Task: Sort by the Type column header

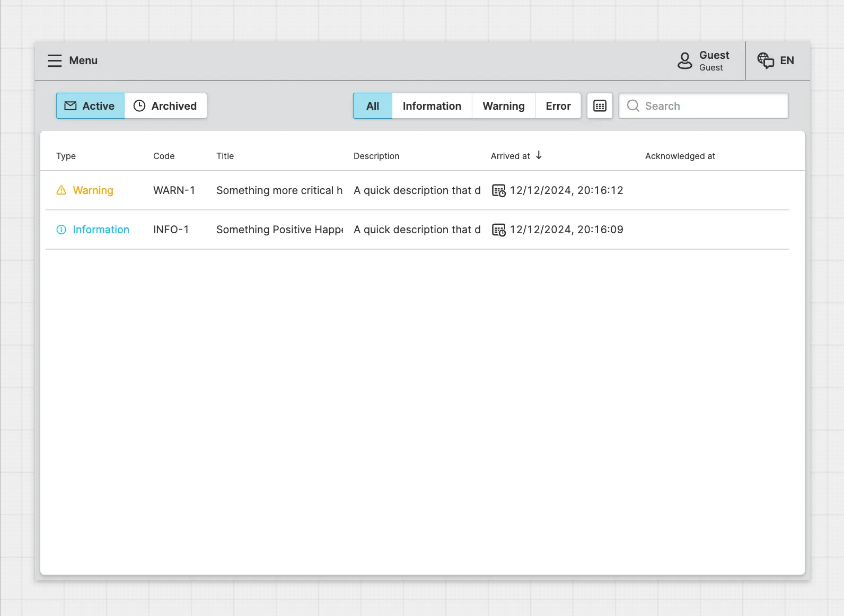Action: point(66,156)
